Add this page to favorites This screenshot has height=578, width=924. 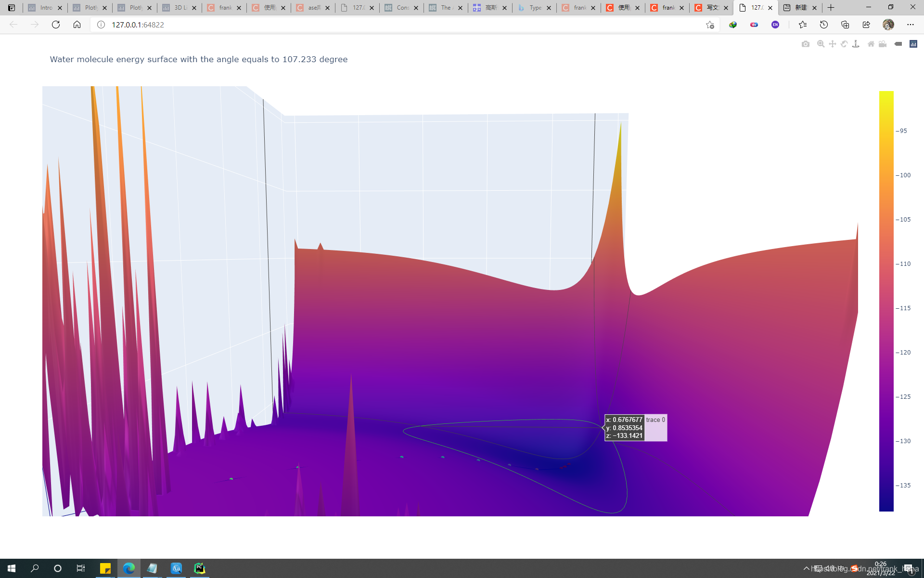click(710, 25)
